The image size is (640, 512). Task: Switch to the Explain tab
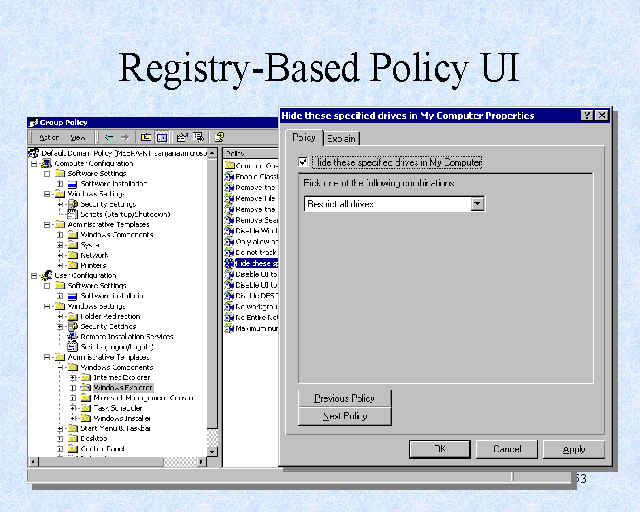[x=341, y=138]
